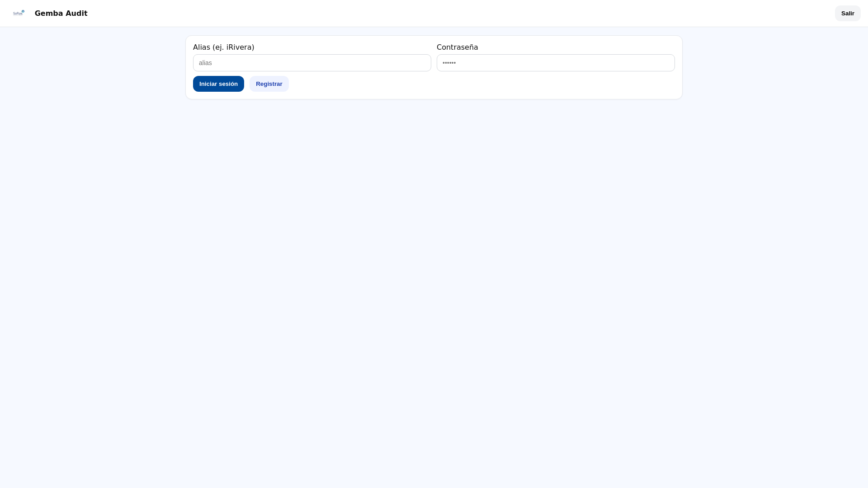The width and height of the screenshot is (868, 488).
Task: Click the Gemba Audit title
Action: pyautogui.click(x=61, y=14)
